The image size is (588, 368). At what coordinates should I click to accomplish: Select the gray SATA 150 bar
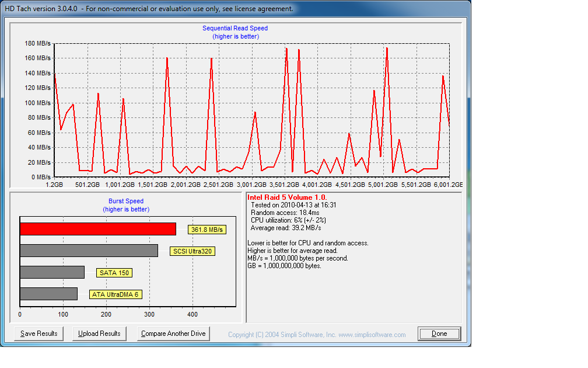coord(52,272)
